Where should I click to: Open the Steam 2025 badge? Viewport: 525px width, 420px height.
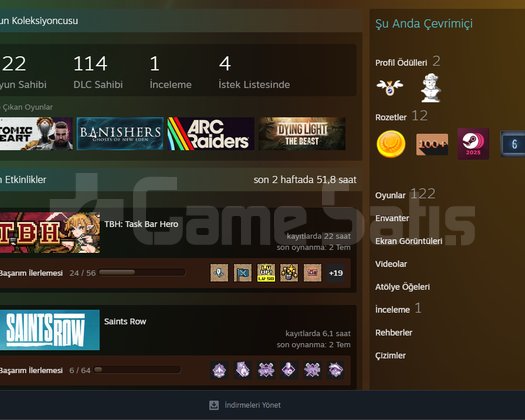coord(473,144)
